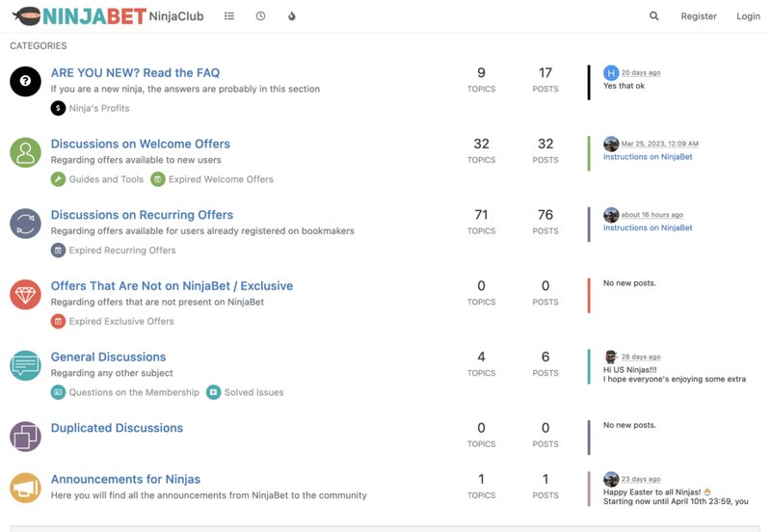Click the NinjaBet logo
This screenshot has width=771, height=532.
click(80, 16)
